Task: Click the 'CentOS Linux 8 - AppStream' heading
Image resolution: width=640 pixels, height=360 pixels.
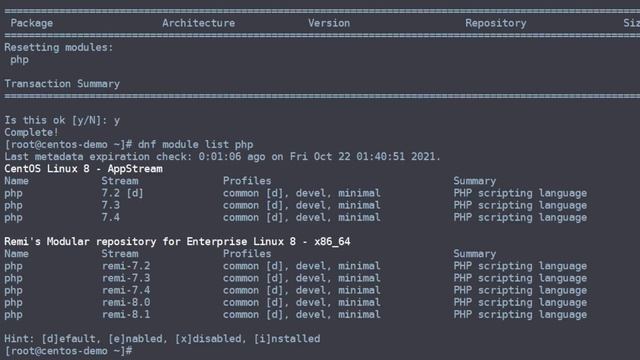Action: point(83,169)
